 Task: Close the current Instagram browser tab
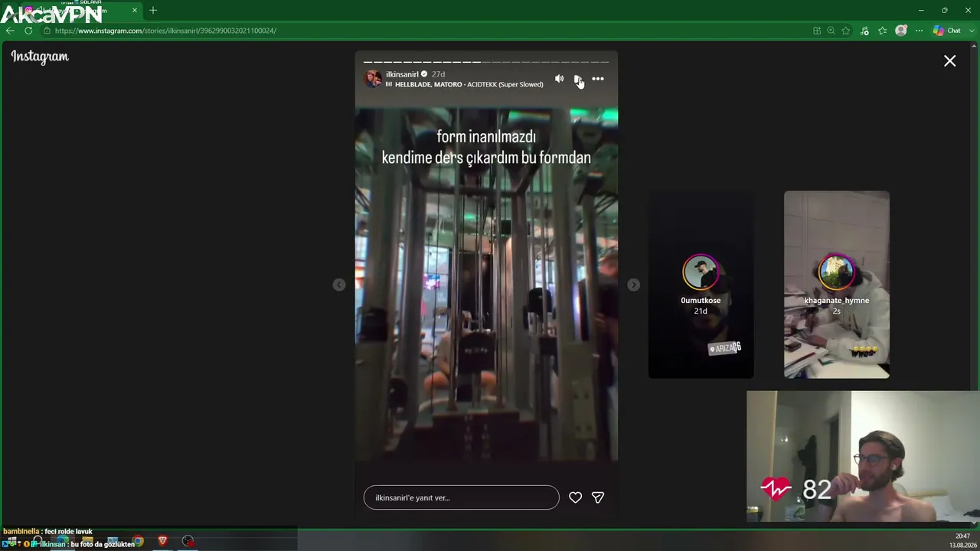coord(135,10)
